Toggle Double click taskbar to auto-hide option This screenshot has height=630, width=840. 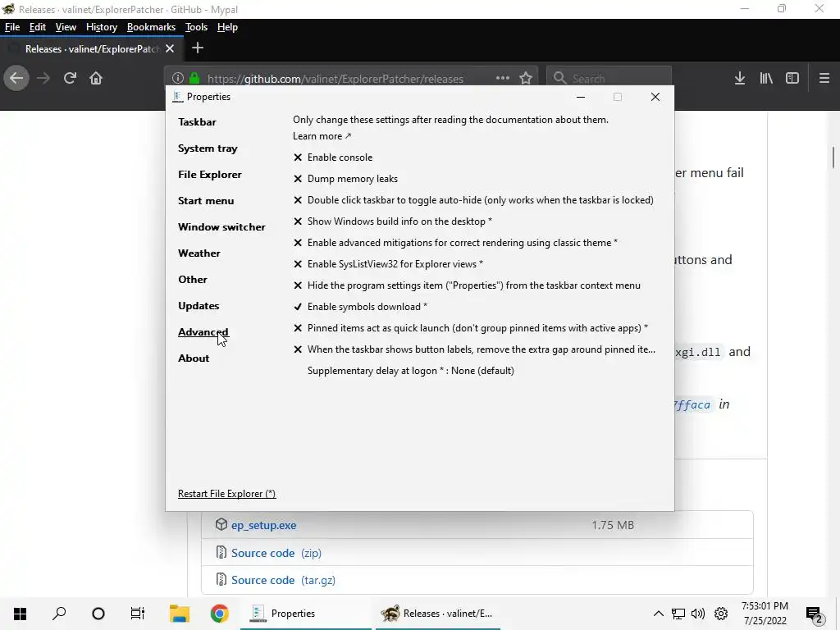point(473,200)
